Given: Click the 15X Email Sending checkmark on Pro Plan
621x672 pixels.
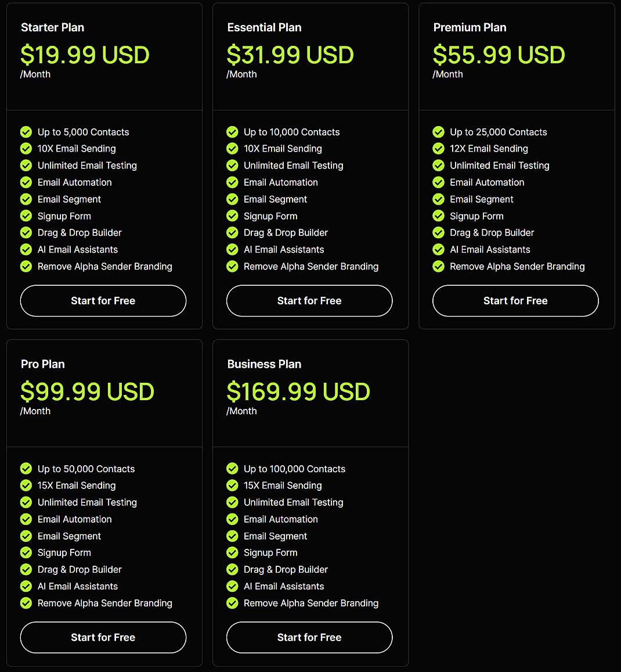Looking at the screenshot, I should click(x=26, y=486).
